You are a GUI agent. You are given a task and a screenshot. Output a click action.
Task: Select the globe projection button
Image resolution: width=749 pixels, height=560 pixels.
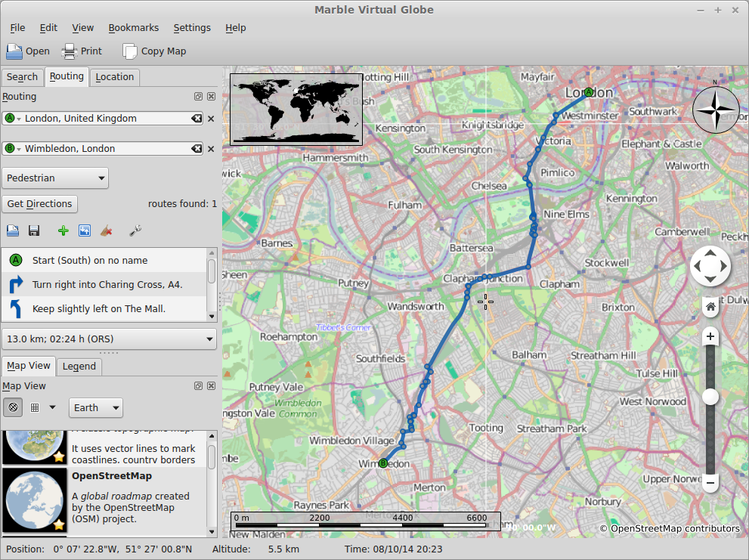tap(13, 407)
